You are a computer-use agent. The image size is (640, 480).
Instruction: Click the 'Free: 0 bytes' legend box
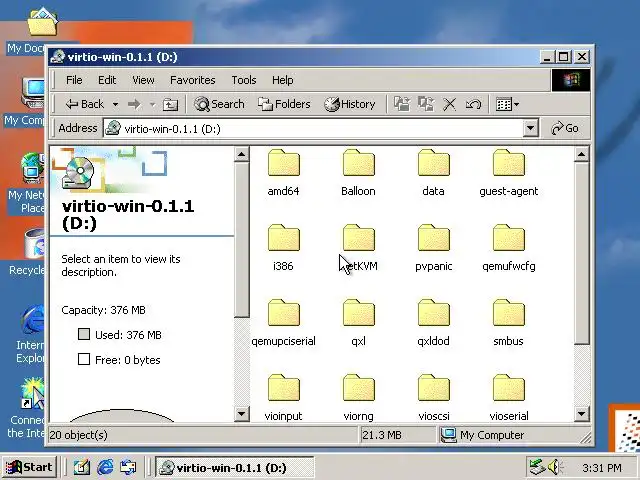point(84,359)
